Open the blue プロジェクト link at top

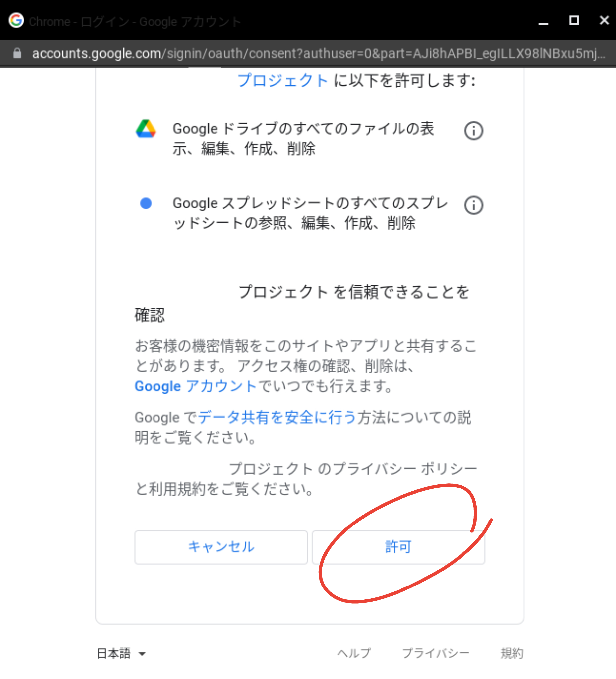pyautogui.click(x=282, y=80)
